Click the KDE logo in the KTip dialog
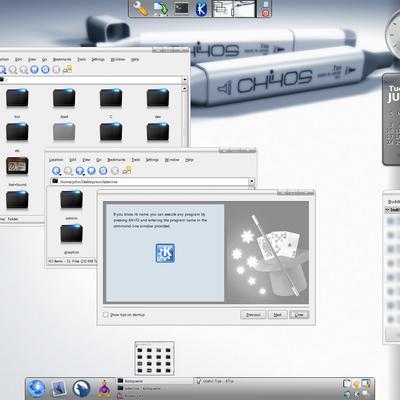This screenshot has width=400, height=400. tap(165, 253)
